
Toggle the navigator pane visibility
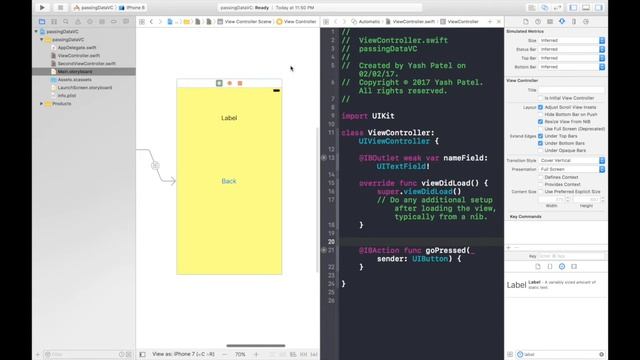tap(573, 8)
